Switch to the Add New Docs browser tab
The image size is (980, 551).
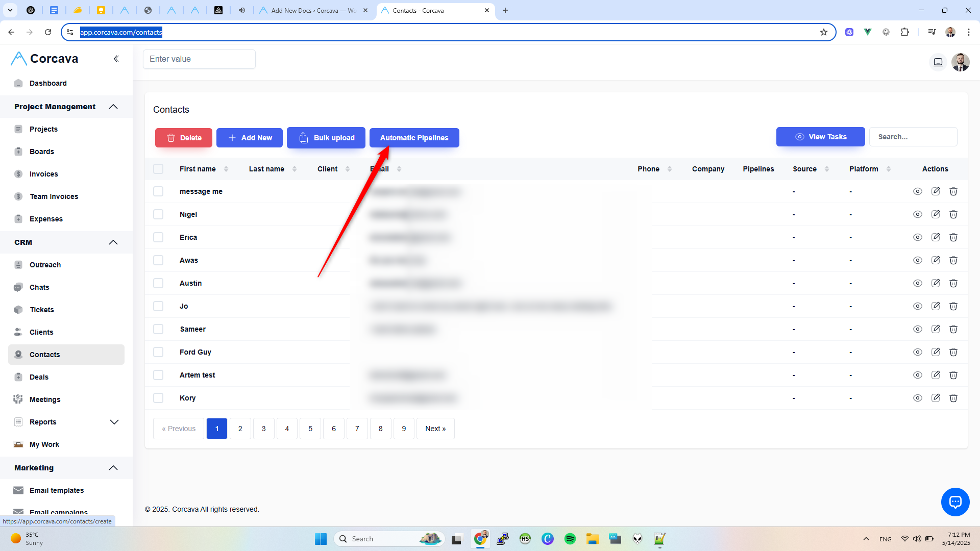pyautogui.click(x=313, y=10)
